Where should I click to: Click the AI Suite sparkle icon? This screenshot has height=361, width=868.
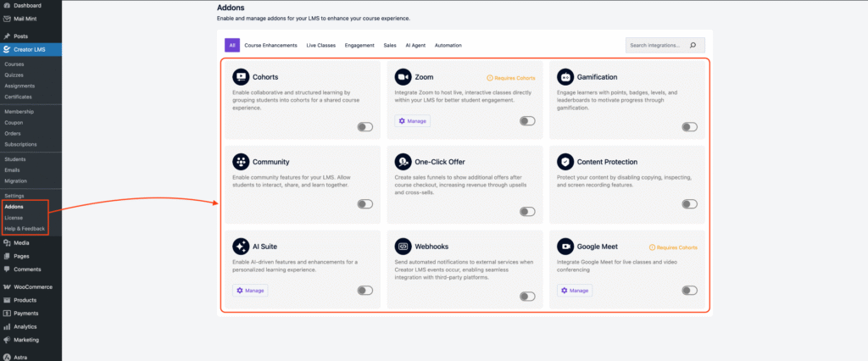pos(240,247)
